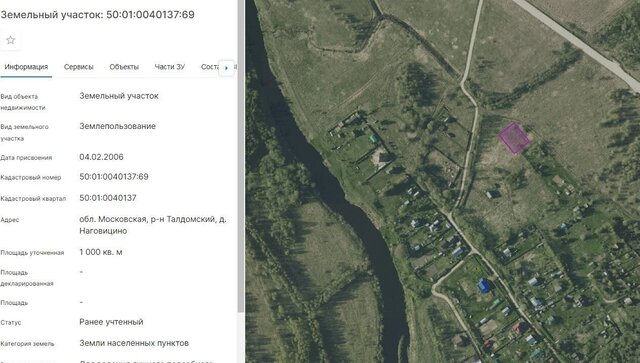The image size is (640, 363).
Task: Select the Части ЗУ tab
Action: pos(170,67)
